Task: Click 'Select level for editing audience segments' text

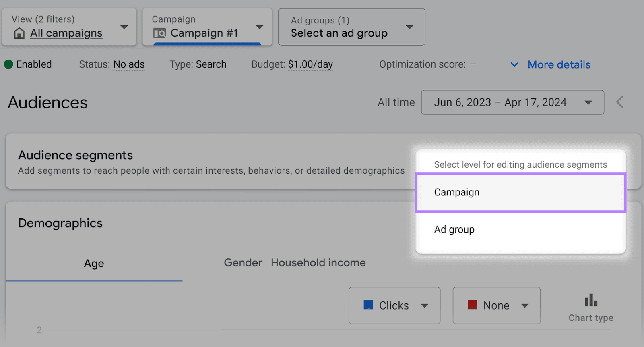Action: [x=520, y=164]
